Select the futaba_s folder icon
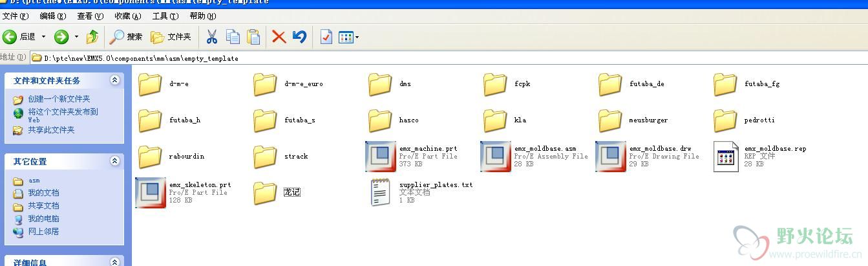Viewport: 868px width, 266px height. coord(265,120)
